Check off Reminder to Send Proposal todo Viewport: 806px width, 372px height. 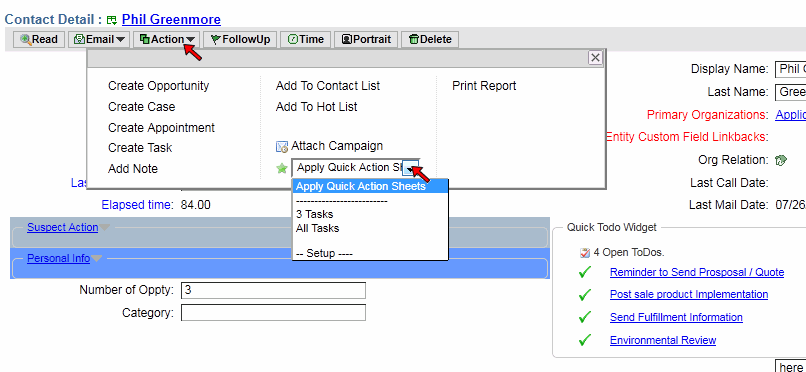(x=584, y=272)
